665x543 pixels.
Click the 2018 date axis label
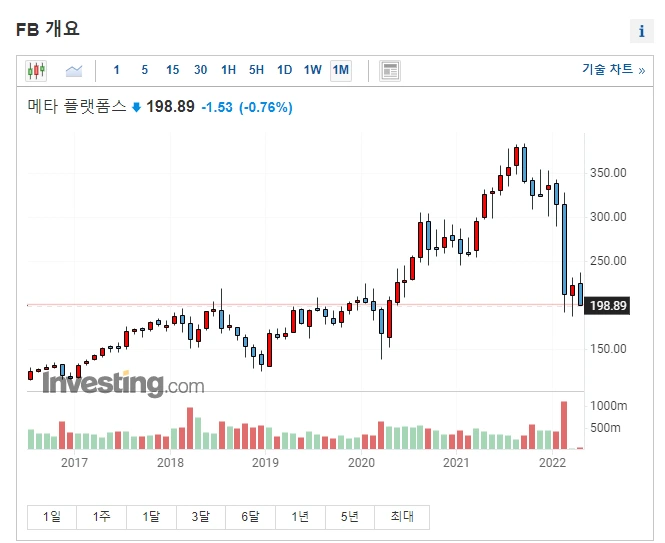[170, 462]
